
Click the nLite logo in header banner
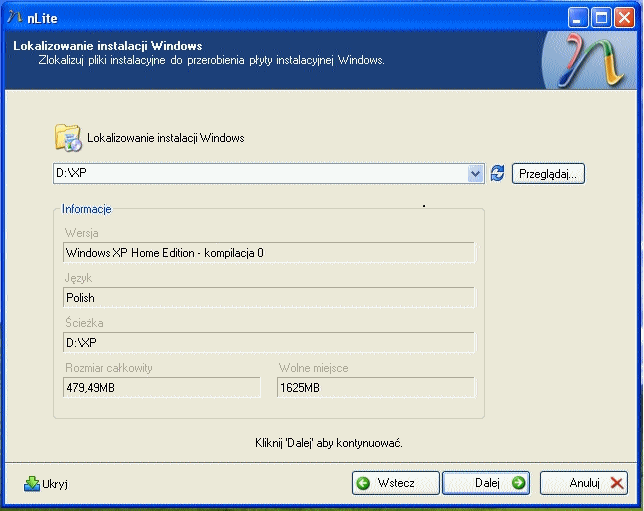click(x=591, y=60)
